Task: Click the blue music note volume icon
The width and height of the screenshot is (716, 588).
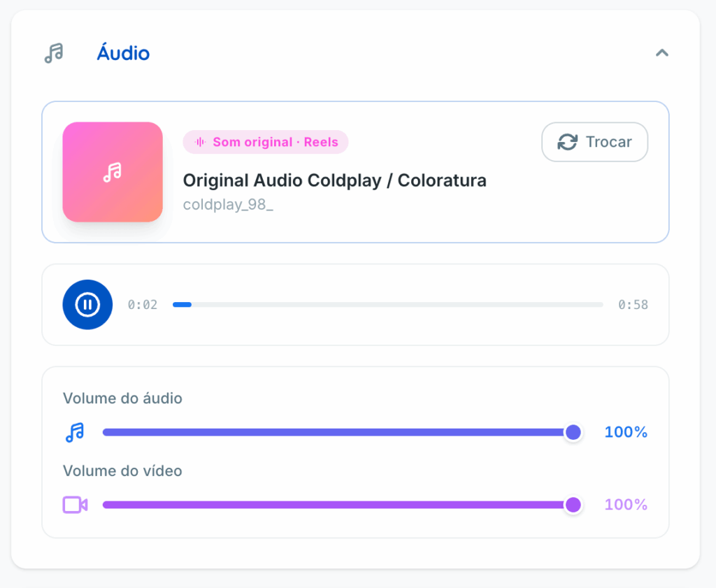Action: coord(75,432)
